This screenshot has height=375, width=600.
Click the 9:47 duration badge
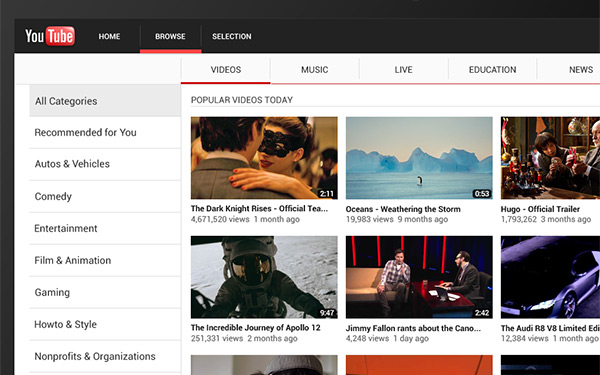pyautogui.click(x=327, y=313)
